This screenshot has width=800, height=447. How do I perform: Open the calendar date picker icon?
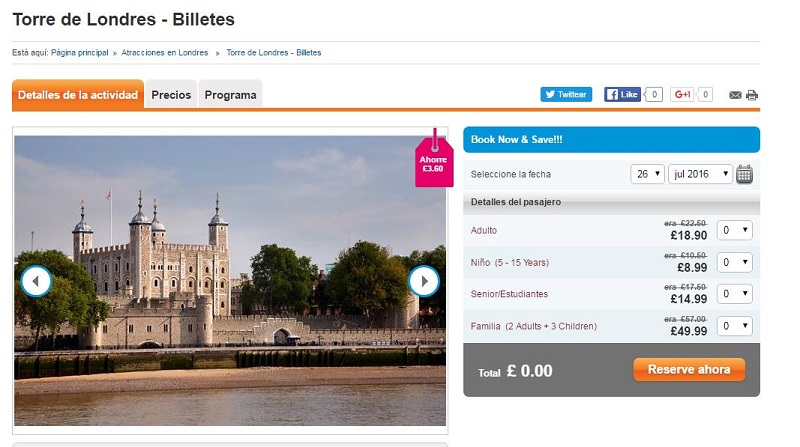pos(744,174)
